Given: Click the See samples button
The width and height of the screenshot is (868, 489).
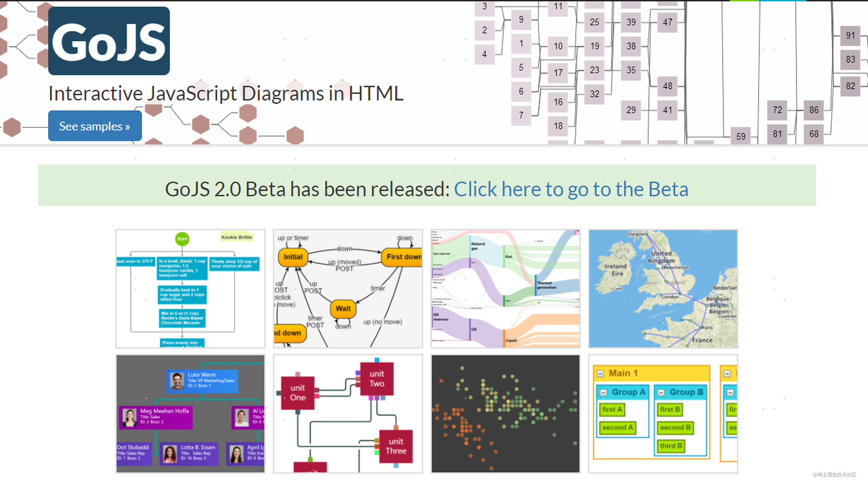Looking at the screenshot, I should (x=95, y=126).
